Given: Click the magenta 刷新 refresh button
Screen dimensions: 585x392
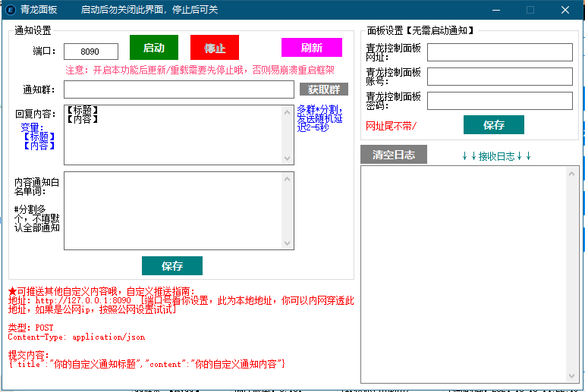Looking at the screenshot, I should click(x=312, y=47).
